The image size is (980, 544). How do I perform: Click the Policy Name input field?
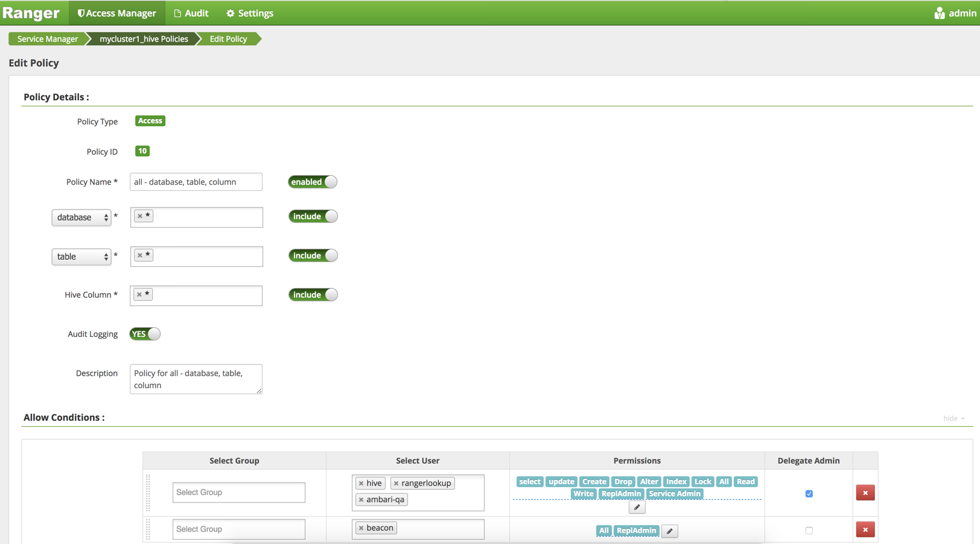point(196,182)
